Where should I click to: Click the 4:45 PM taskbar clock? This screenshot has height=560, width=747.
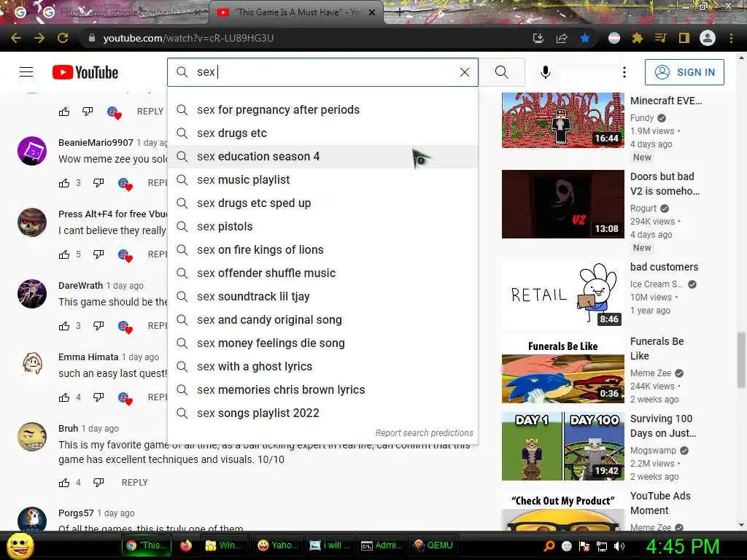pos(683,546)
